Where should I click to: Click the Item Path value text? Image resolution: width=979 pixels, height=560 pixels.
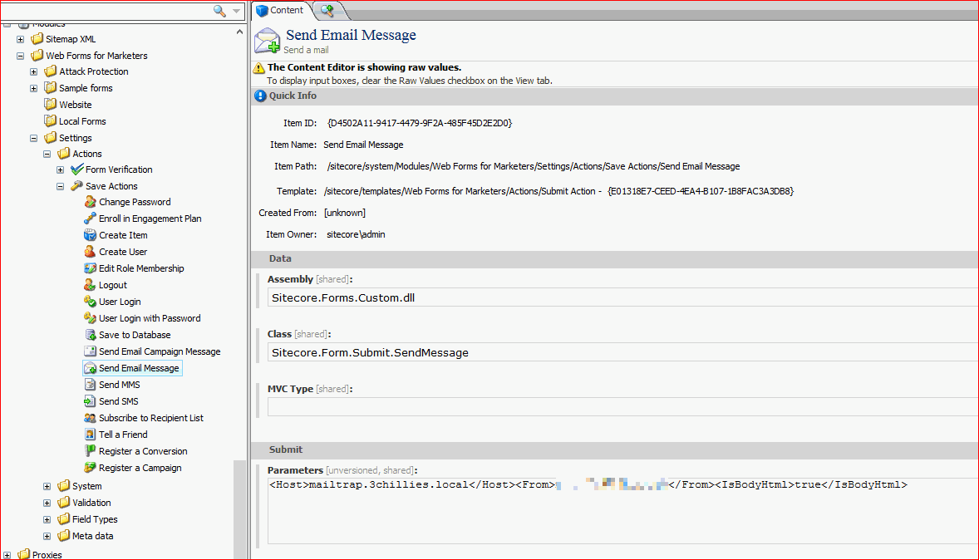[x=534, y=167]
